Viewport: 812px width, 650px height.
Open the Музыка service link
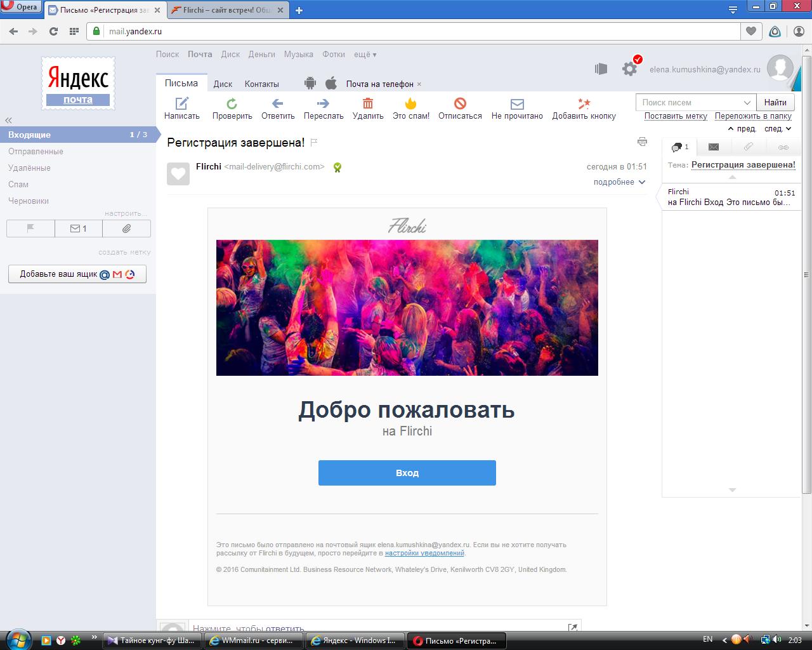point(299,55)
